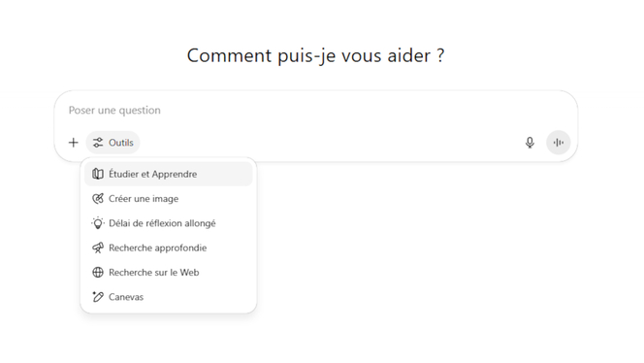
Task: Start voice mode with the waveform icon
Action: point(558,143)
